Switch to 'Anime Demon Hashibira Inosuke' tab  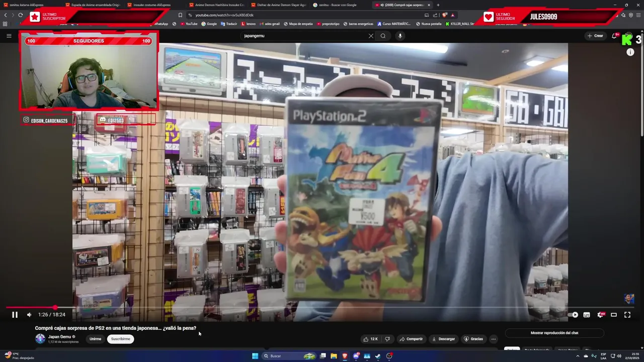[217, 5]
